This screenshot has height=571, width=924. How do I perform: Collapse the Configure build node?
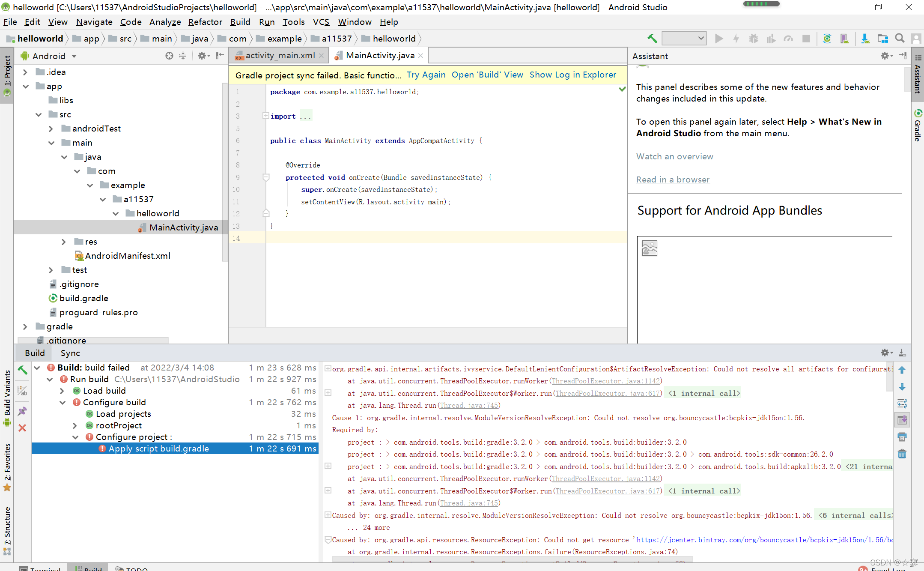(x=63, y=402)
